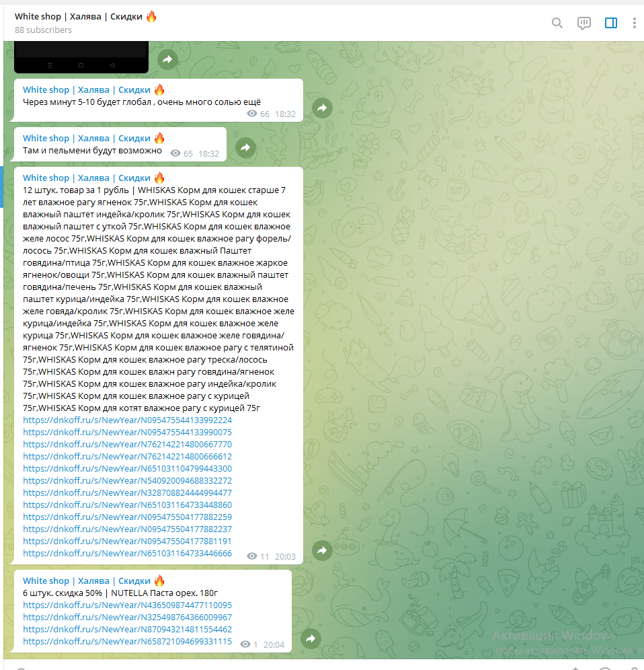Forward the NUTELLA discount message

click(x=311, y=638)
